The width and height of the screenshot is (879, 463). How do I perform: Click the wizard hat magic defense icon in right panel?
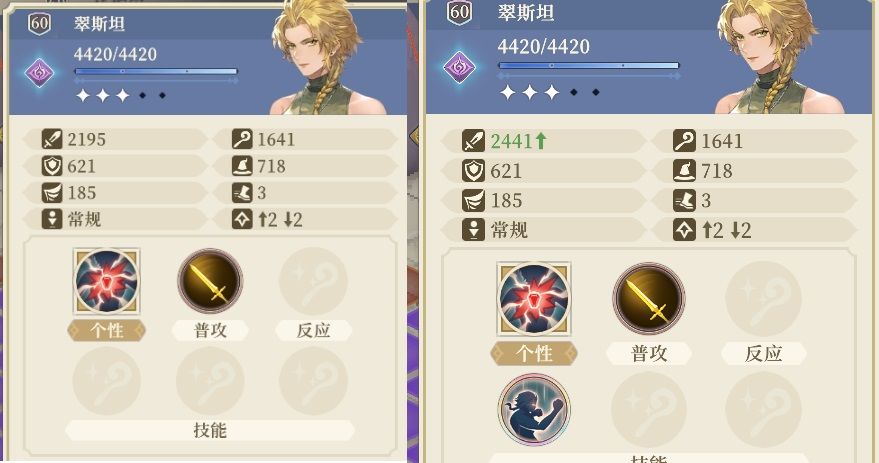684,171
